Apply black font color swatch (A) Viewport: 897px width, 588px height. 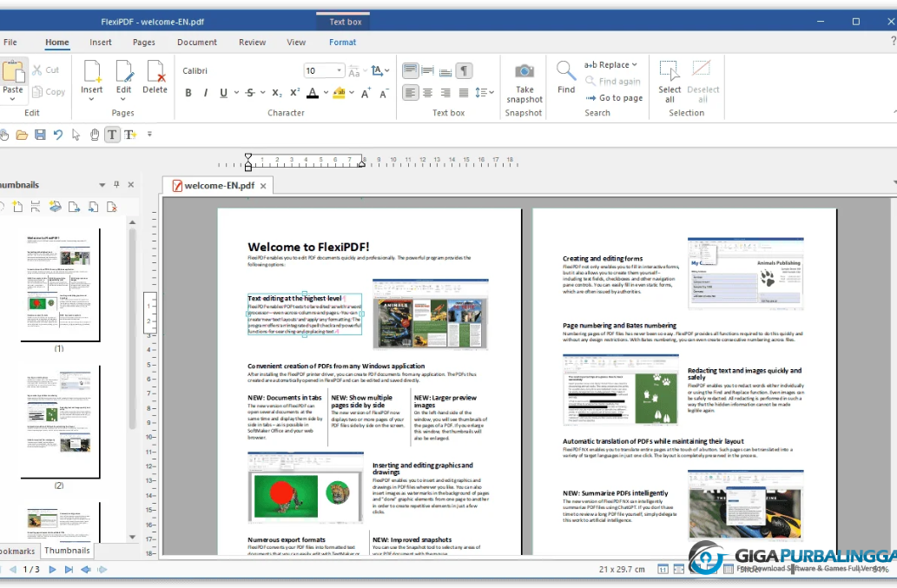coord(313,93)
